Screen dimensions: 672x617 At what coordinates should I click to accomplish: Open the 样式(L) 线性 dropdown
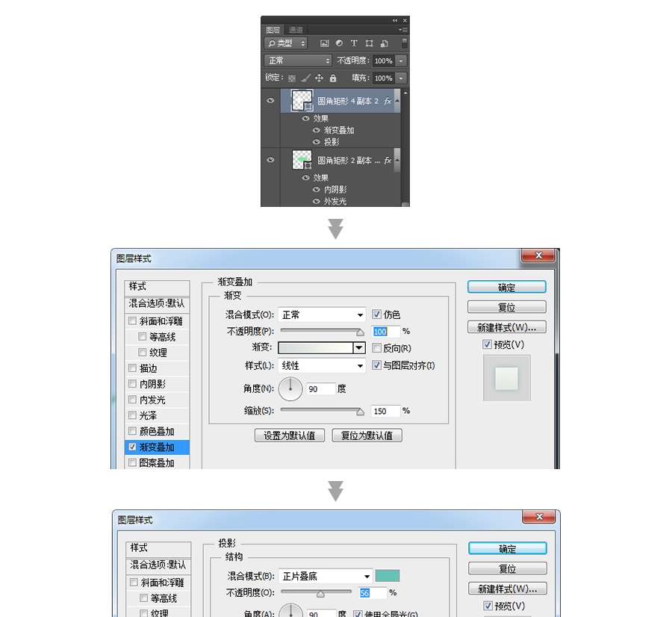321,366
